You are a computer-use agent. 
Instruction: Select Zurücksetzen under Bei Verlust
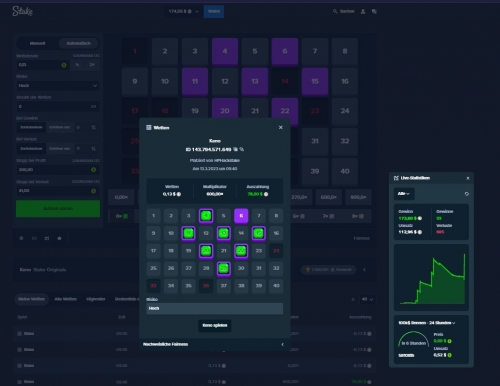click(31, 149)
